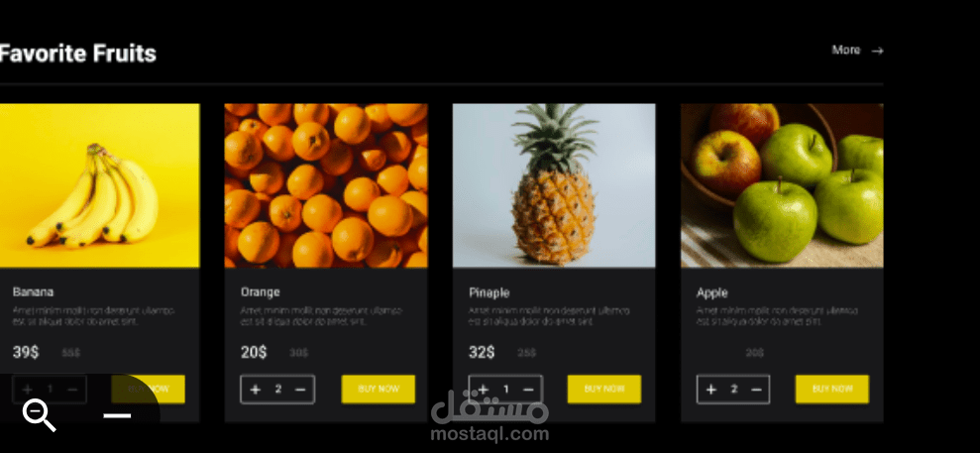Click the Orange product title
980x453 pixels.
coord(260,291)
